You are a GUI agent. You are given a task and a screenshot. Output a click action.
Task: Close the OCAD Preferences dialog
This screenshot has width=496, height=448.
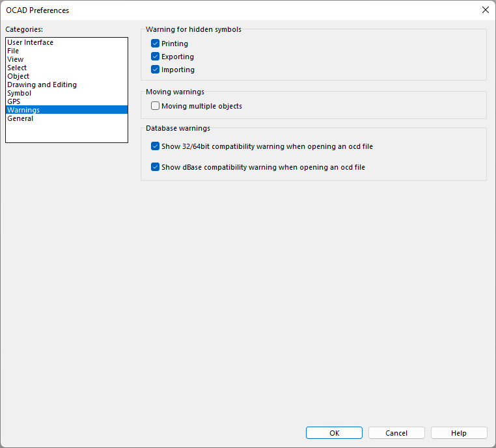[x=485, y=10]
